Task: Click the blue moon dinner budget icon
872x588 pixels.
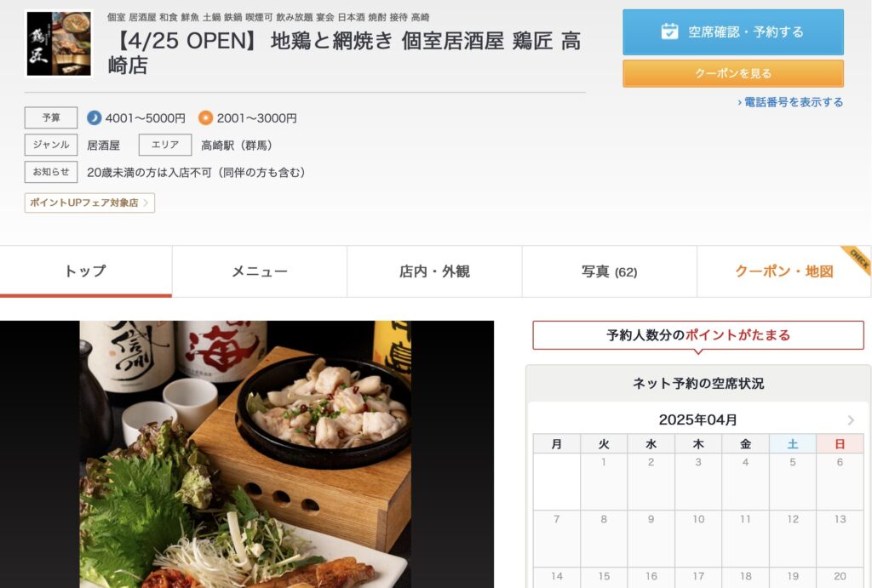Action: (x=94, y=117)
